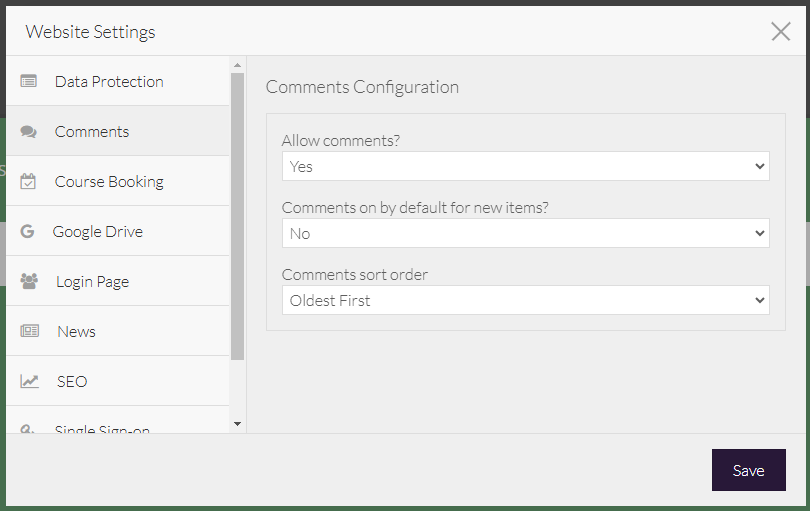The image size is (810, 511).
Task: Click the News newspaper icon
Action: (30, 331)
